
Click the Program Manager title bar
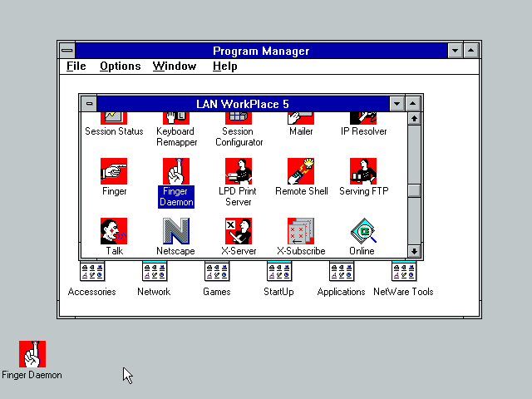click(x=261, y=51)
